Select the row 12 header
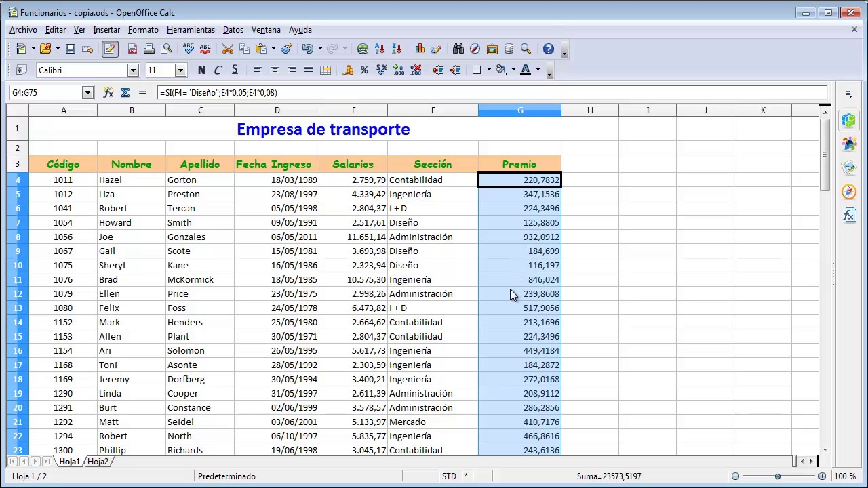868x488 pixels. tap(18, 293)
